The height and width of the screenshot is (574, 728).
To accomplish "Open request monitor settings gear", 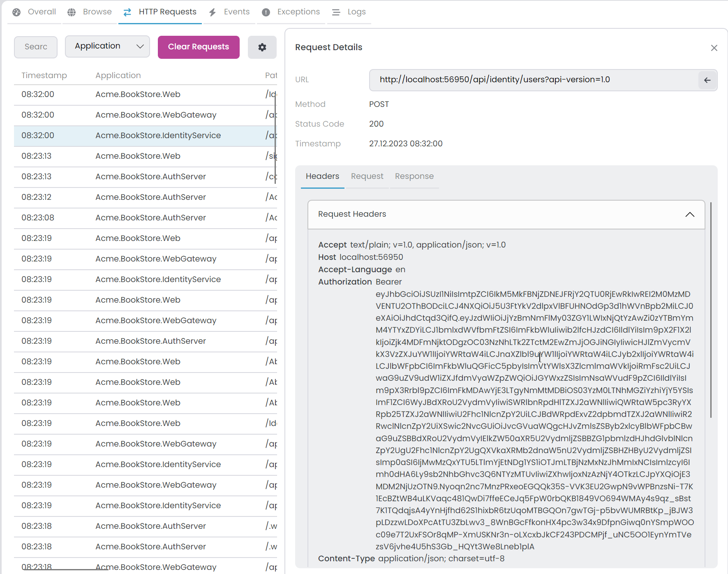I will tap(262, 47).
